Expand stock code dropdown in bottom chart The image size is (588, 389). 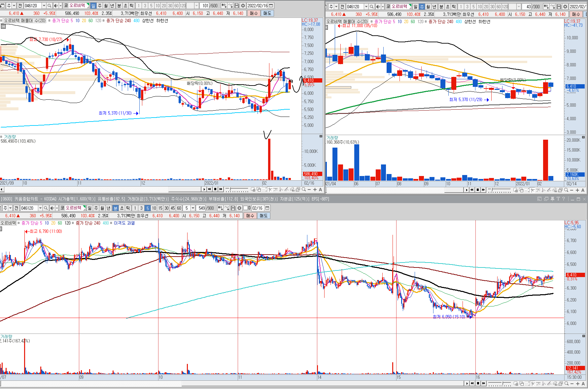click(x=40, y=208)
